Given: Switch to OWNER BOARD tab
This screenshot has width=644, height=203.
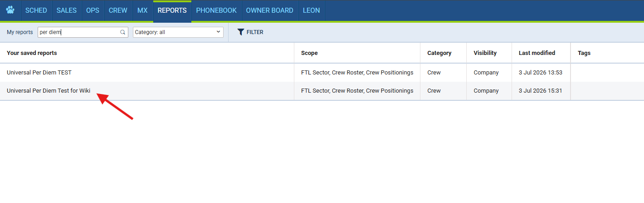Looking at the screenshot, I should 270,10.
